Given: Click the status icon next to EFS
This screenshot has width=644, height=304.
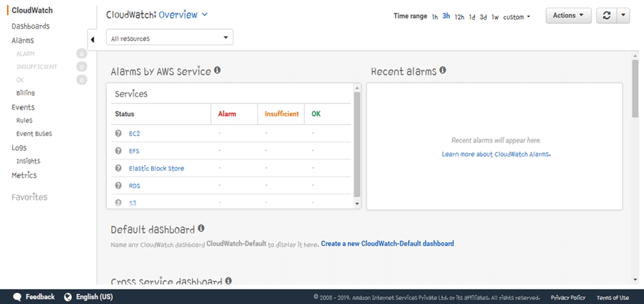Looking at the screenshot, I should pos(118,151).
